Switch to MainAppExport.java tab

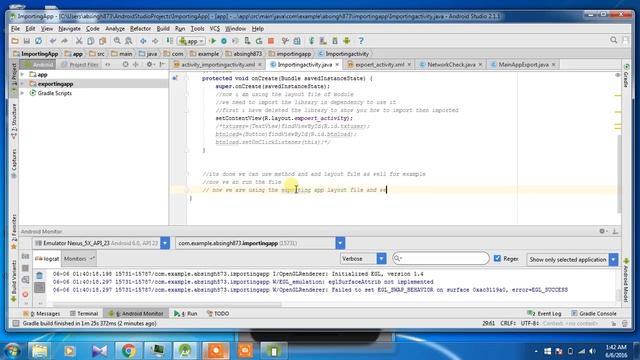pyautogui.click(x=523, y=64)
